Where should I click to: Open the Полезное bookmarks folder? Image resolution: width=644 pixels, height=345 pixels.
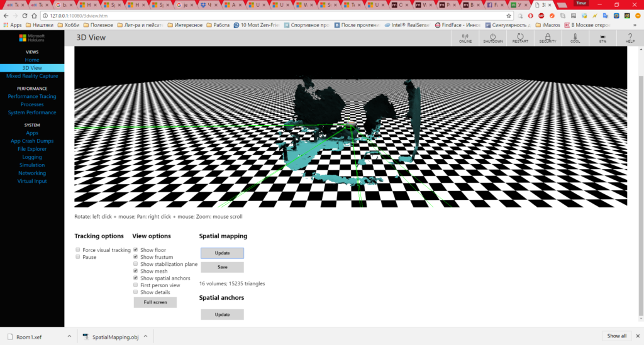[98, 25]
